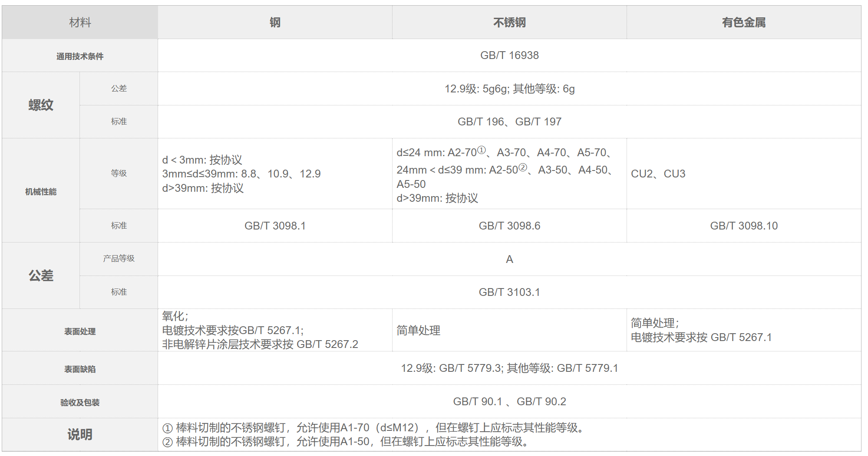Click the 标准 sub-label under 机械性能

coord(119,226)
